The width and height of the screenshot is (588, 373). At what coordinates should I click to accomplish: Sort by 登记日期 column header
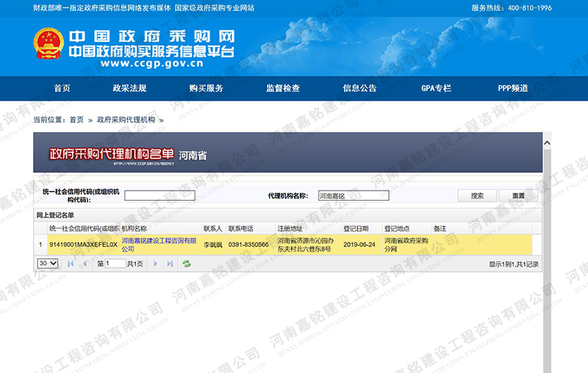[362, 229]
